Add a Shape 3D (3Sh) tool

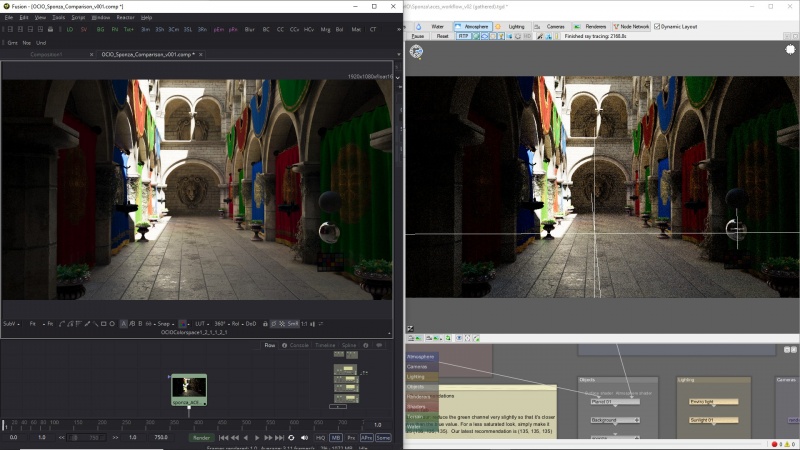(x=160, y=30)
